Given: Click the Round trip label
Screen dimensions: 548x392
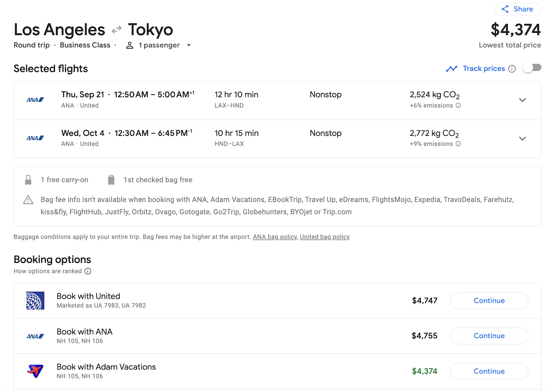Looking at the screenshot, I should click(32, 45).
